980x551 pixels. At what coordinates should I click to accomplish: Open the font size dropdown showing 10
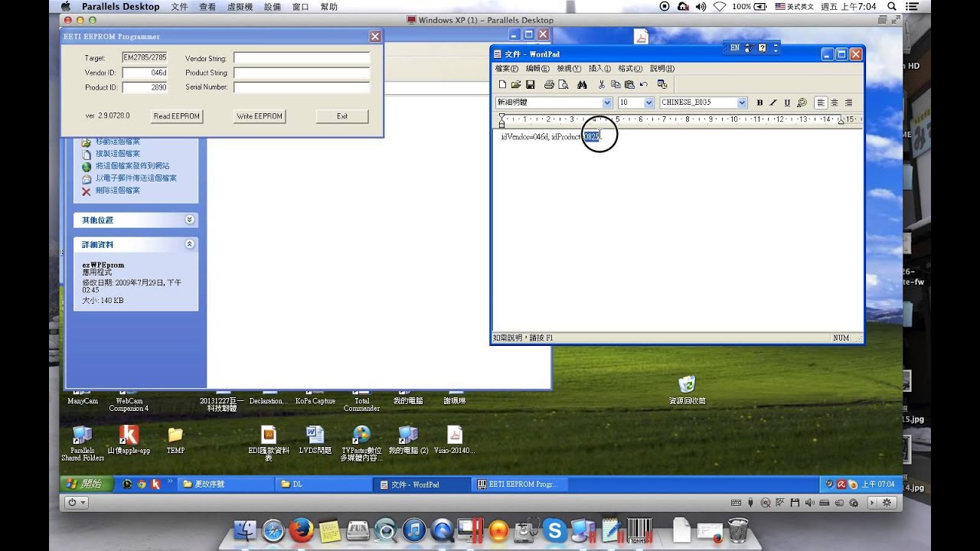pos(648,103)
